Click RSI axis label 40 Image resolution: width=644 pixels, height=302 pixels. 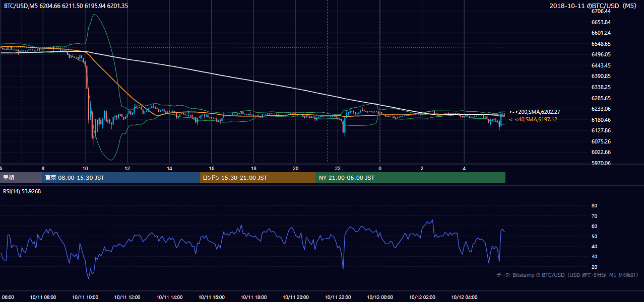click(x=594, y=246)
